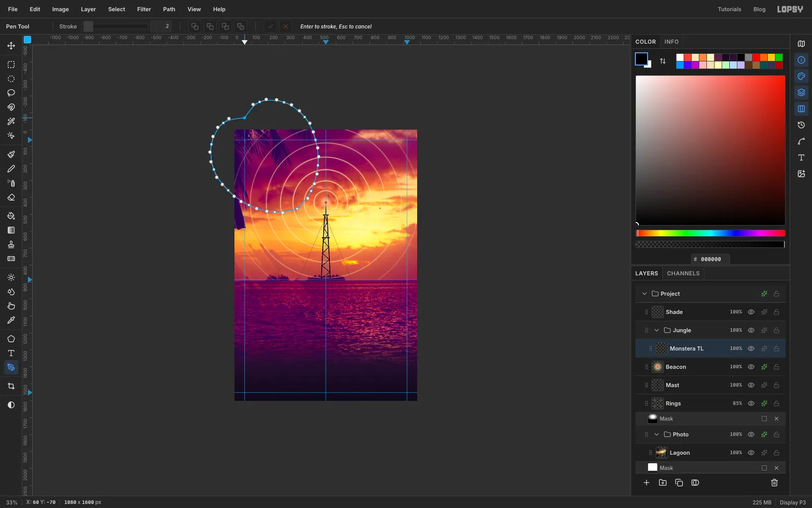
Task: Hide the Shade layer
Action: 751,312
